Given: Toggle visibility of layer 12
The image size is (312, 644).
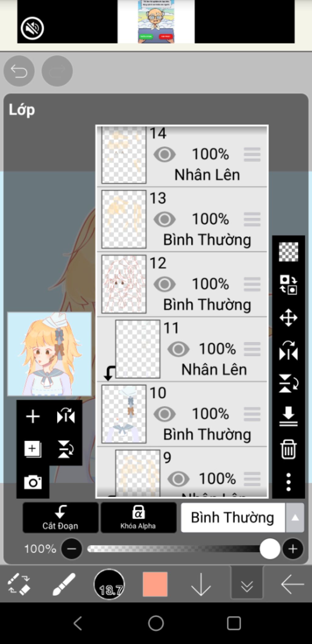Looking at the screenshot, I should click(165, 284).
